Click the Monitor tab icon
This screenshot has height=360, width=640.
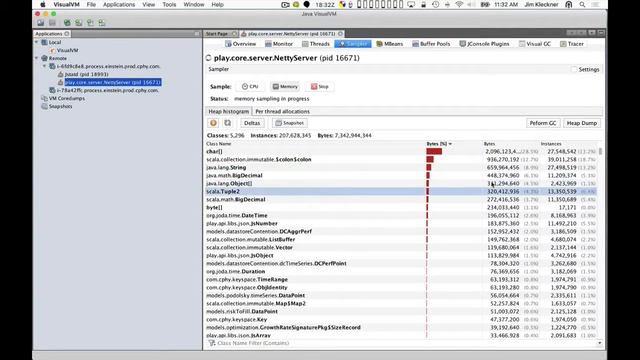(x=268, y=44)
